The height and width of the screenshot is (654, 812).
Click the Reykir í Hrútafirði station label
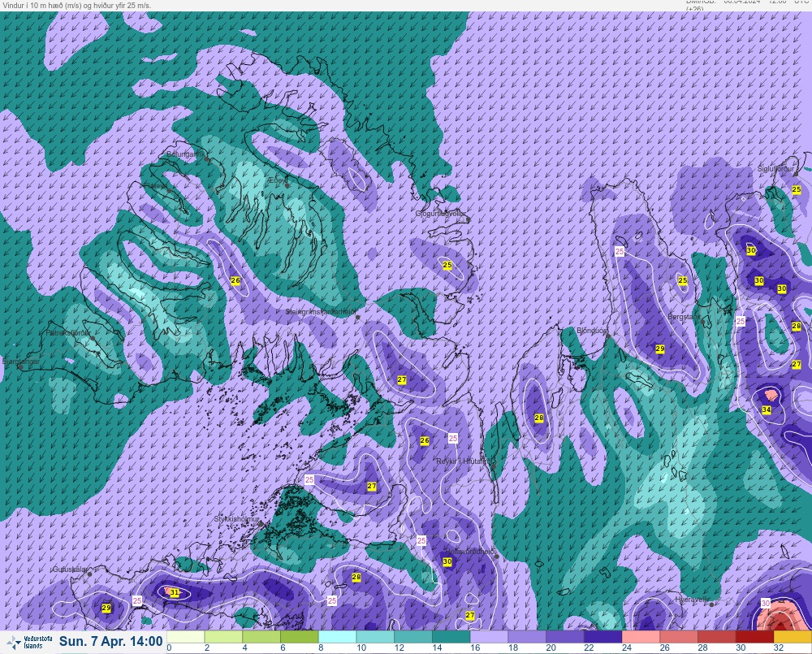coord(463,461)
